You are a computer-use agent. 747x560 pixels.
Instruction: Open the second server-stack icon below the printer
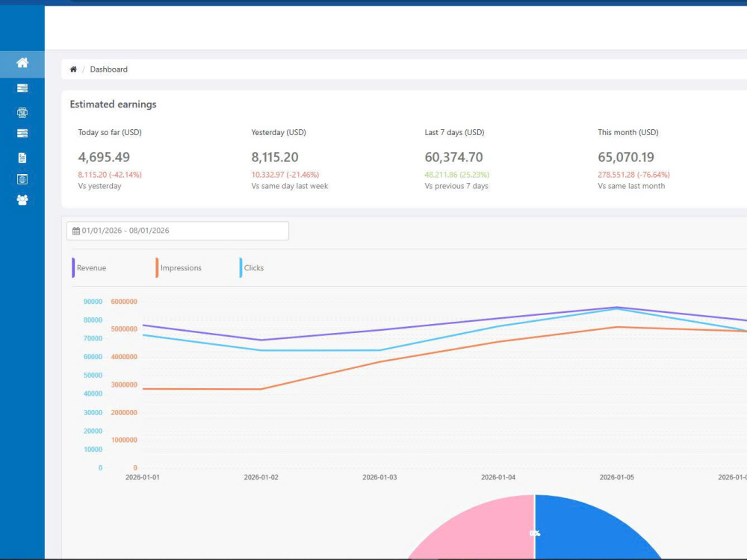coord(22,134)
